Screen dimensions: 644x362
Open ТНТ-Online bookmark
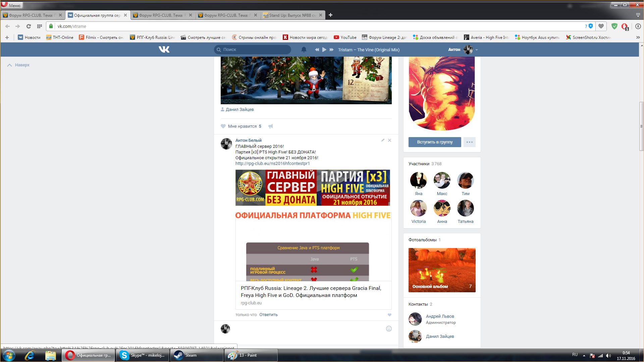point(60,38)
